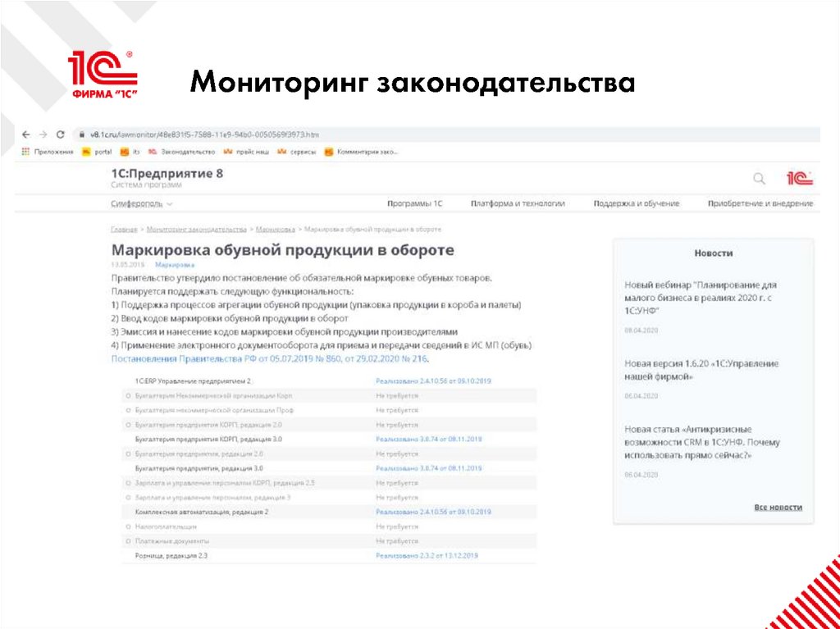Click Не требуется in the Платежные документы row
Image resolution: width=840 pixels, height=629 pixels.
397,541
